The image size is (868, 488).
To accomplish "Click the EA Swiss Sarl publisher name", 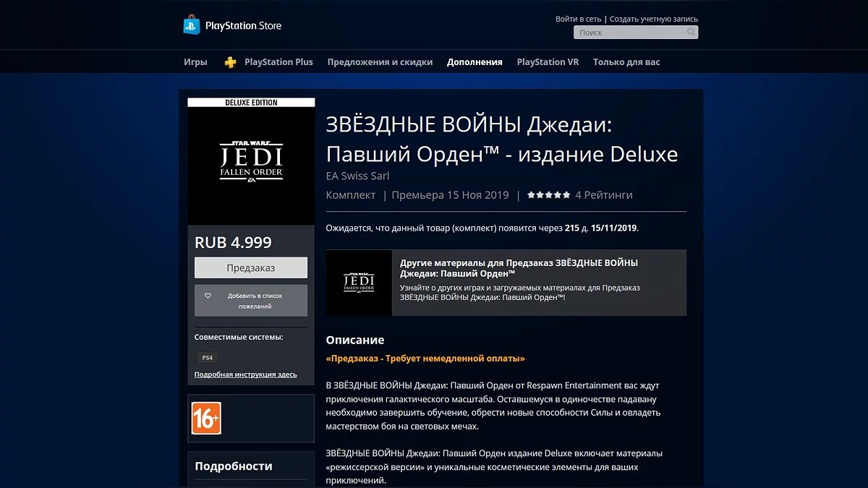I will pos(358,176).
